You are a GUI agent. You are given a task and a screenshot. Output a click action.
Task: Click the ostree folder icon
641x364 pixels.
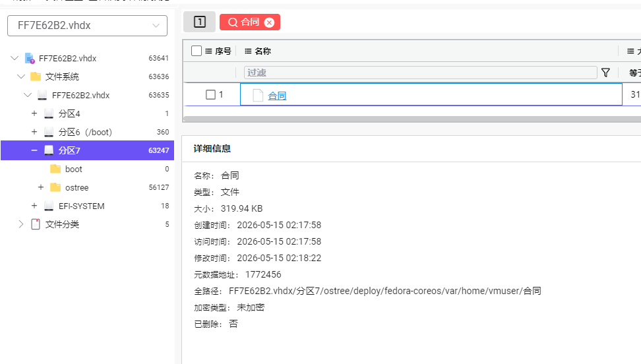coord(55,187)
